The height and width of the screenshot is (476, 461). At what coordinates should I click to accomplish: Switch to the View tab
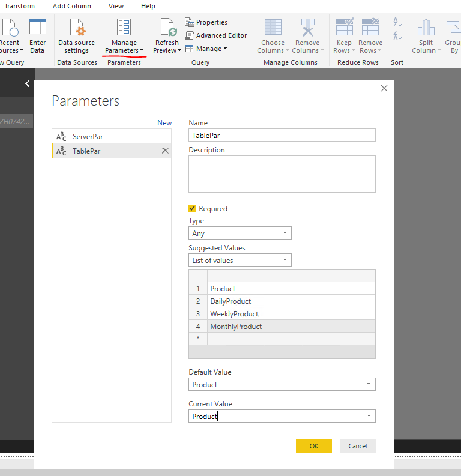pyautogui.click(x=116, y=6)
